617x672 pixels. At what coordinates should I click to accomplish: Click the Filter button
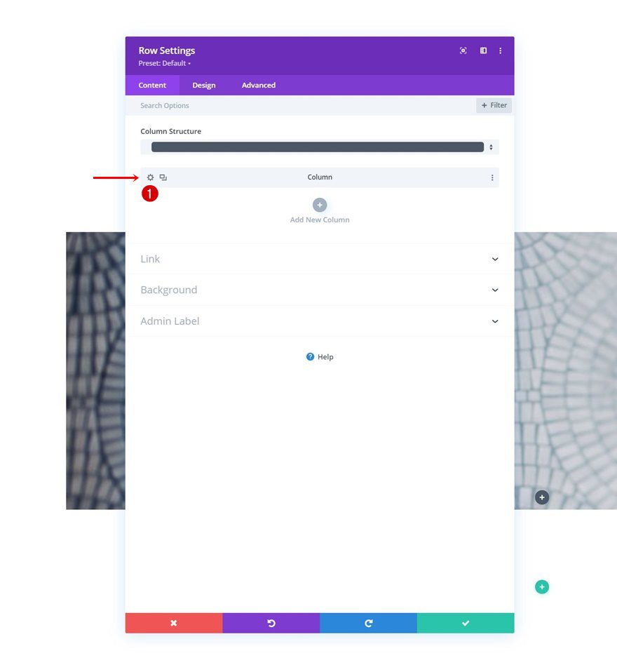click(x=494, y=105)
